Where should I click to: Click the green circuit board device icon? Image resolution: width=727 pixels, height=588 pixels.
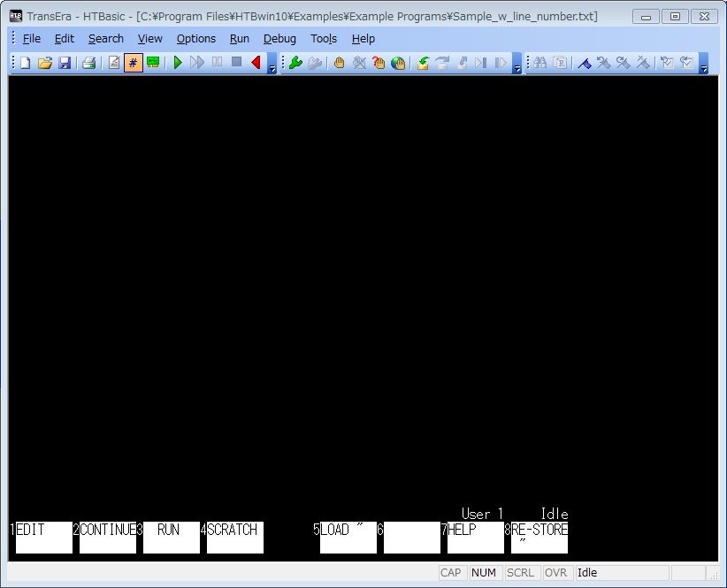point(153,63)
